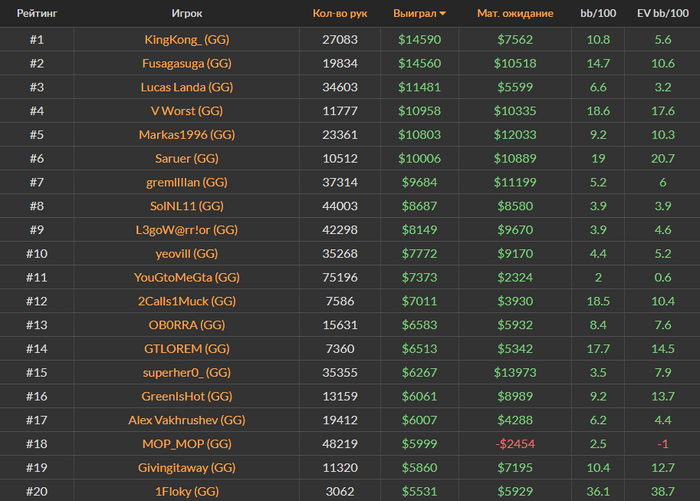Select player yeovill (GG)
Viewport: 700px width, 501px height.
[x=187, y=253]
